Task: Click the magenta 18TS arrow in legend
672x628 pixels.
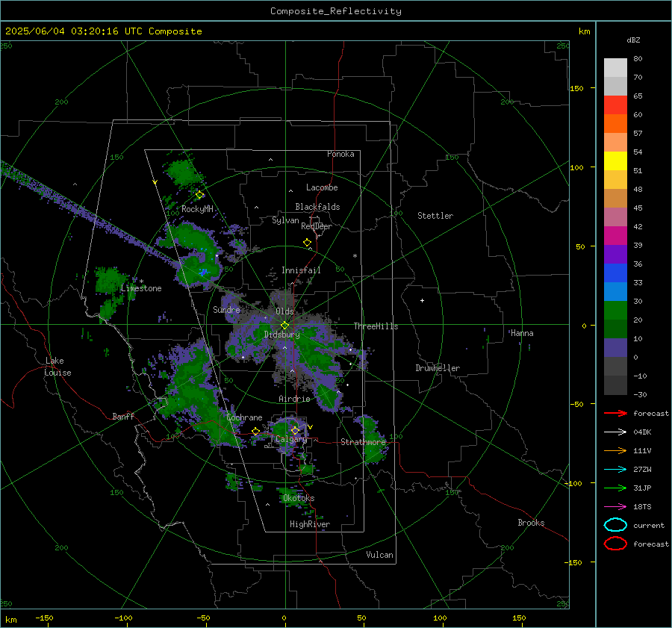Action: [615, 507]
